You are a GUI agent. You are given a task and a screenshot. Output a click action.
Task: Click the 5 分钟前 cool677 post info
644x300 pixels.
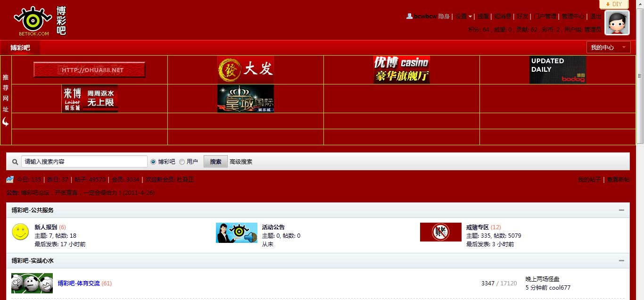[548, 288]
